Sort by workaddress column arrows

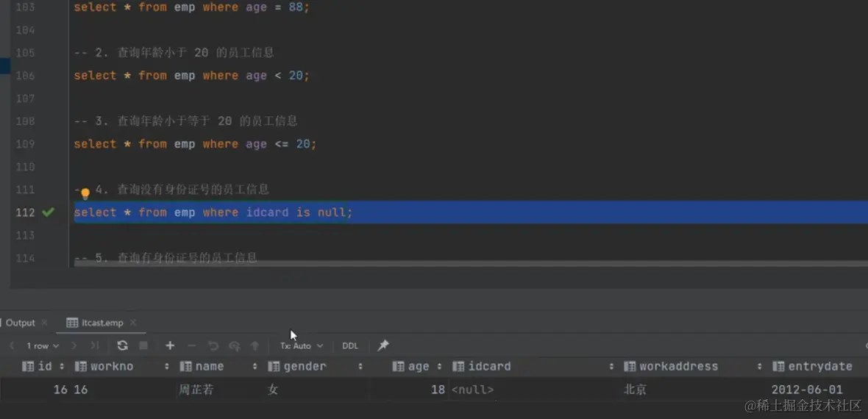point(760,366)
